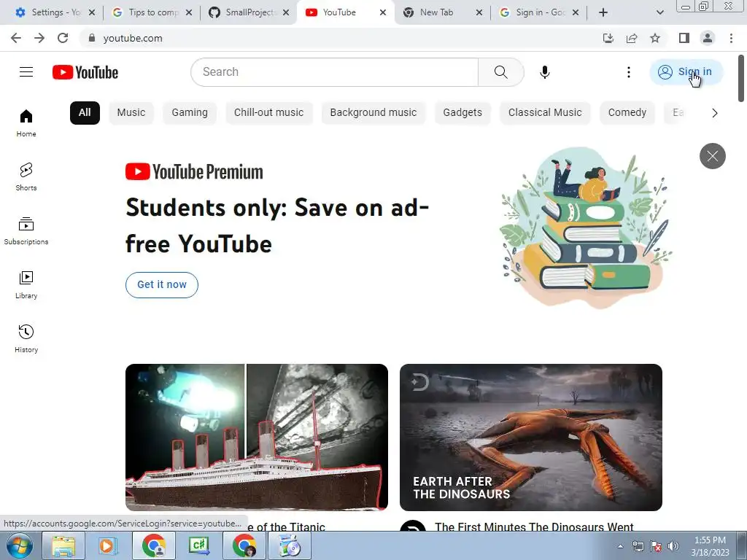Select the Music category chip
The height and width of the screenshot is (560, 747).
tap(131, 113)
